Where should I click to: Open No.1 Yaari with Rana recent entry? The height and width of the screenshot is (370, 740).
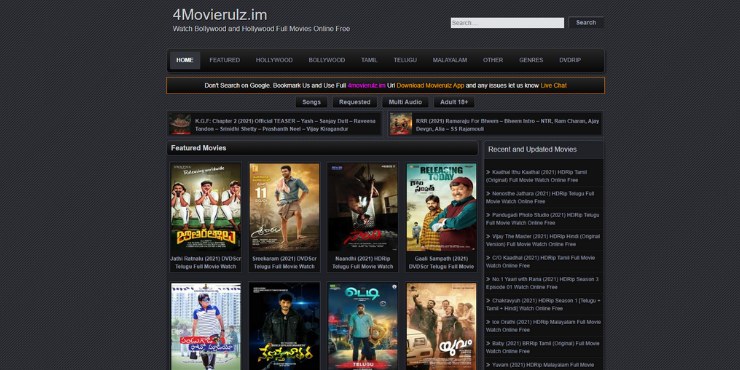click(x=543, y=283)
